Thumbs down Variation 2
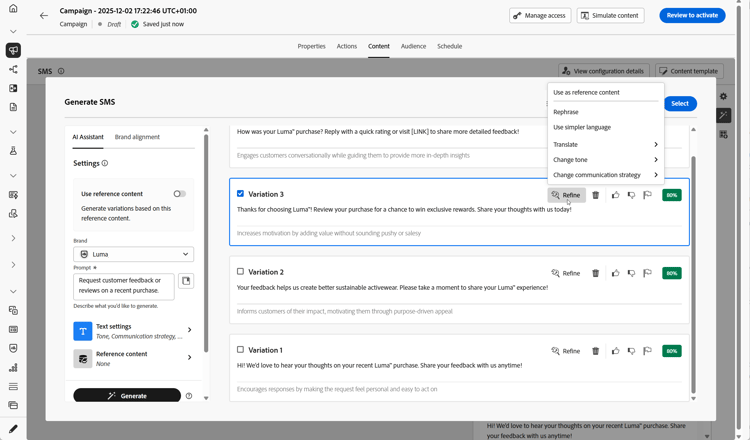The height and width of the screenshot is (440, 750). pos(631,273)
